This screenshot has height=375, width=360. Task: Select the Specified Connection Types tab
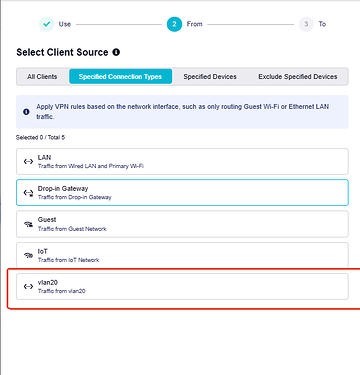120,77
